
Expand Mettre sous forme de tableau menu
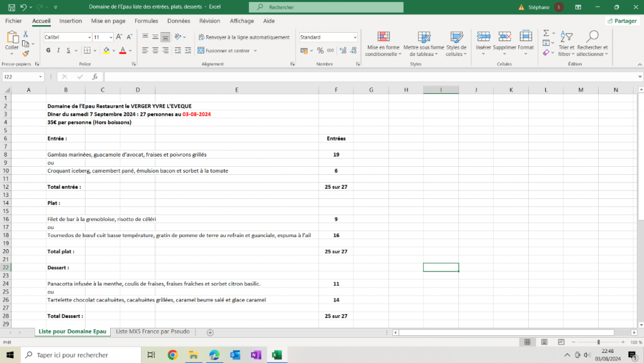(423, 43)
